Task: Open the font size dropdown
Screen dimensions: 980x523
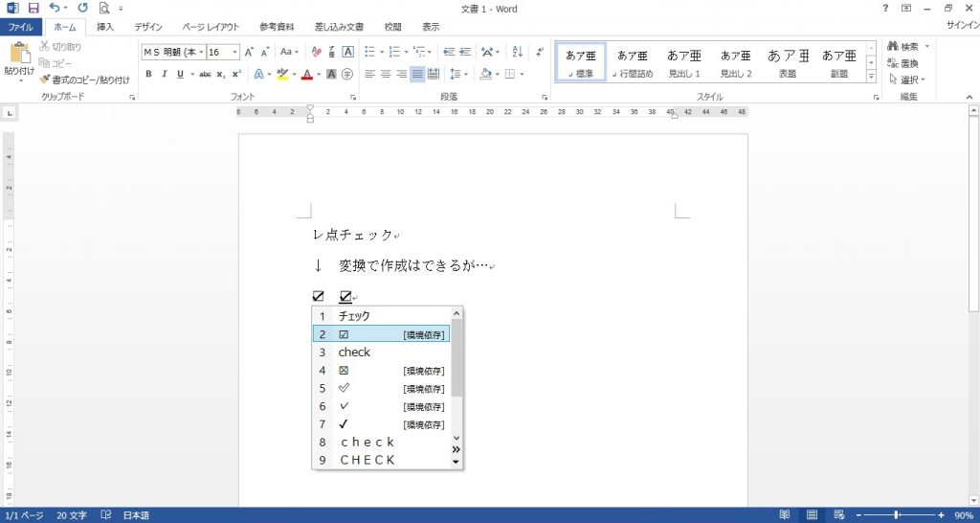Action: pyautogui.click(x=235, y=52)
